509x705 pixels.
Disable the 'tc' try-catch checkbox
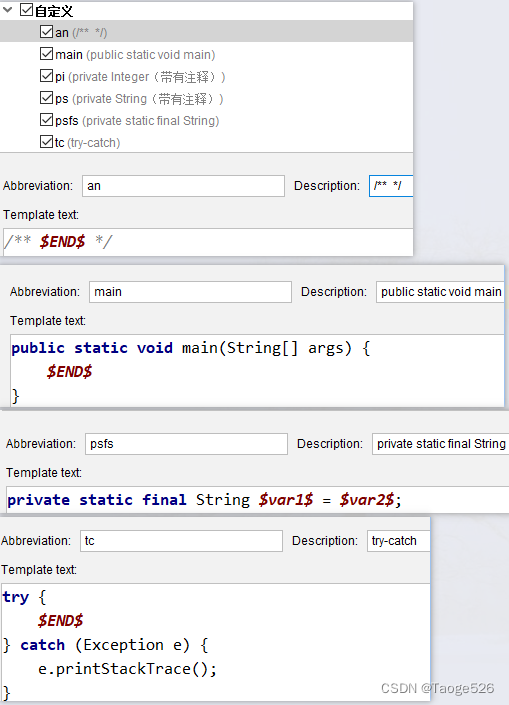(46, 142)
